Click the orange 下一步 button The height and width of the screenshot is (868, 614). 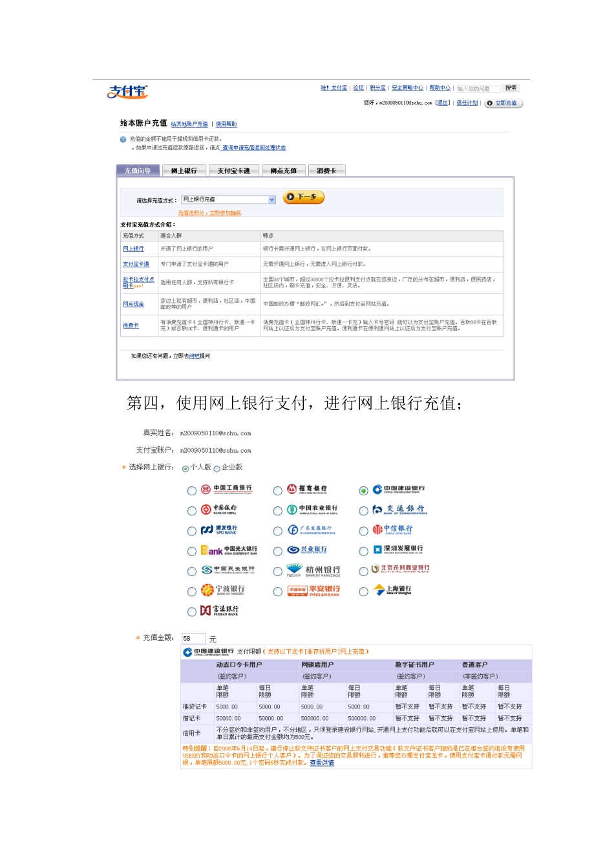tap(304, 197)
